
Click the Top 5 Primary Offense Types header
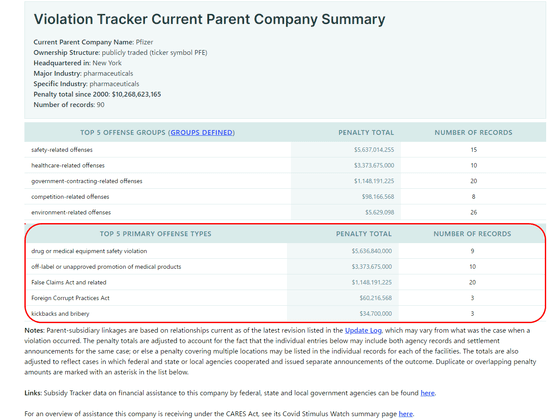155,234
